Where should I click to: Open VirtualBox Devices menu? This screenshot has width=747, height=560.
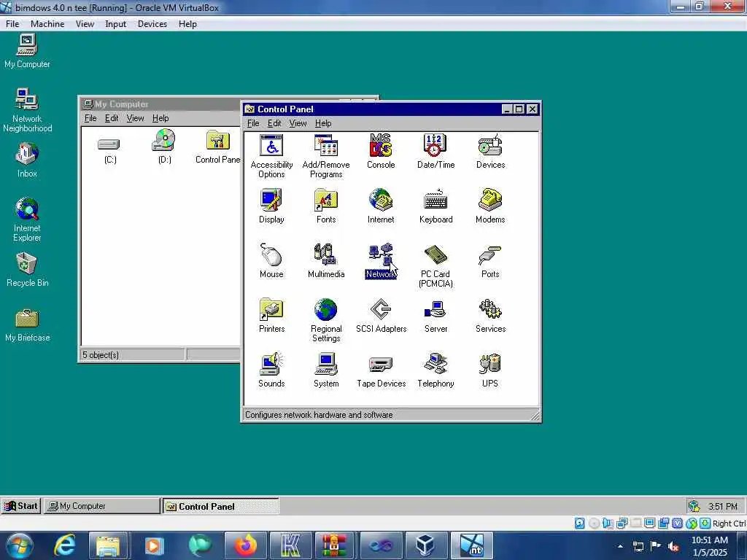(x=152, y=24)
